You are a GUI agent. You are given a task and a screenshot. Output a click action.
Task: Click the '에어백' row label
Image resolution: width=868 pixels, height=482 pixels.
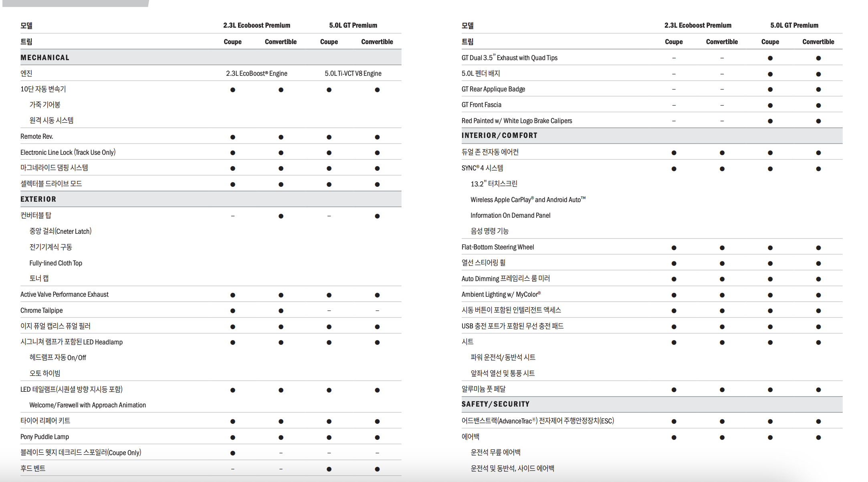click(x=470, y=437)
